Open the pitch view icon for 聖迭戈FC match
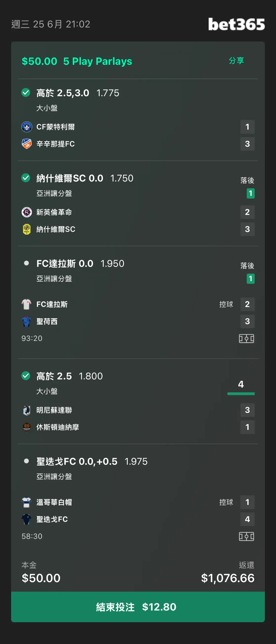 pyautogui.click(x=246, y=536)
